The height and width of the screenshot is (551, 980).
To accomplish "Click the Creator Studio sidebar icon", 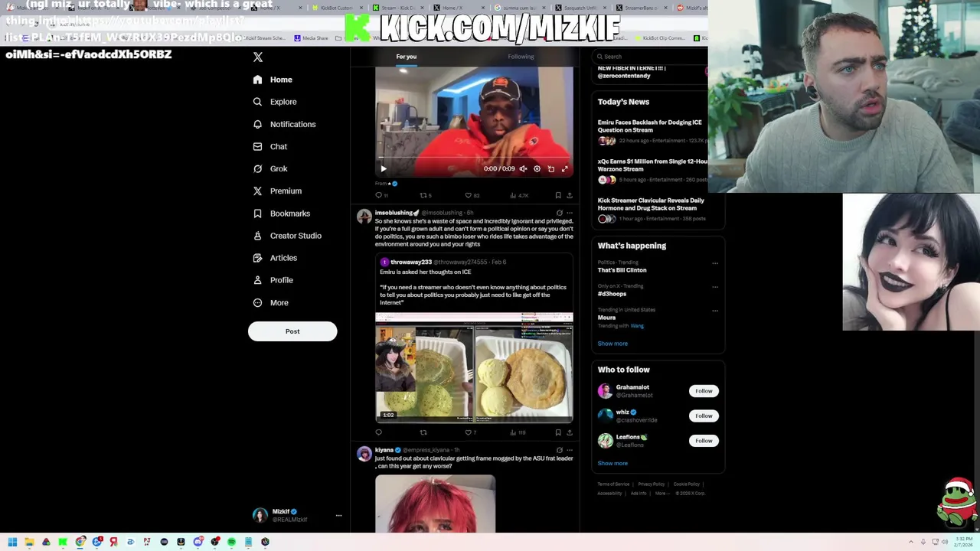I will (x=257, y=236).
